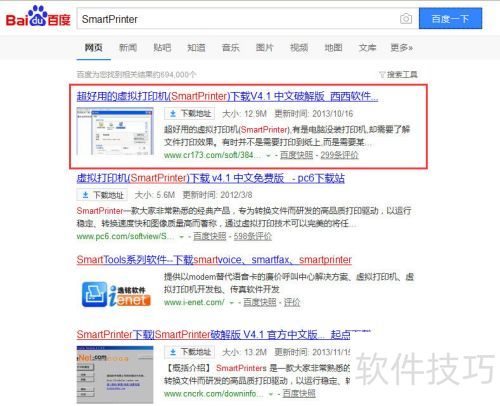
Task: Open www.cncrk.com/downinfo URL link
Action: click(214, 394)
